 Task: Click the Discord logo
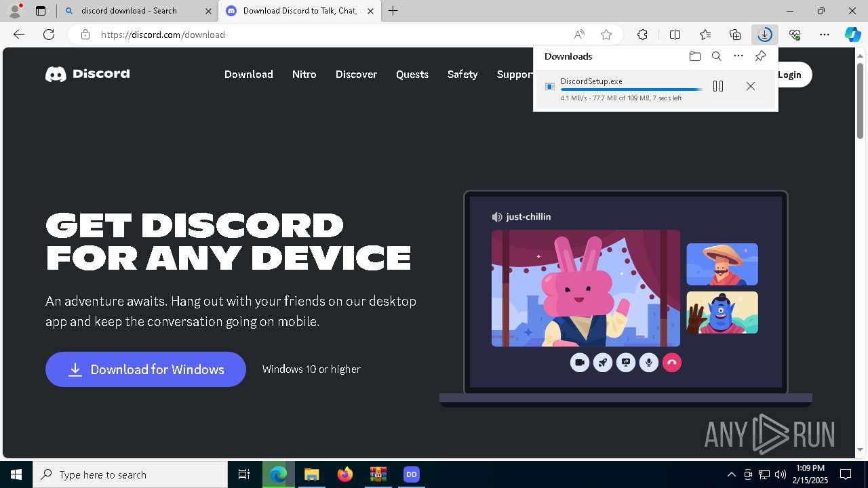click(87, 74)
